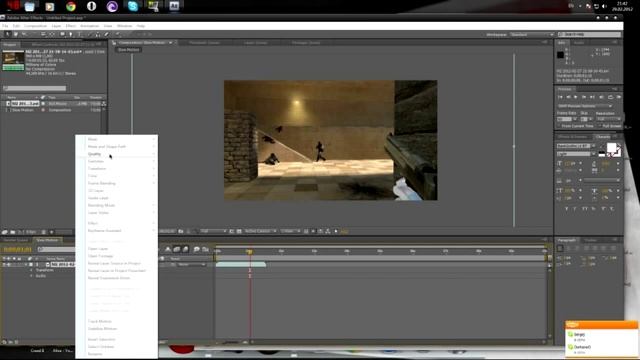Screen dimensions: 640x360
Task: Select Slow Motion composition in Project list
Action: tap(23, 110)
